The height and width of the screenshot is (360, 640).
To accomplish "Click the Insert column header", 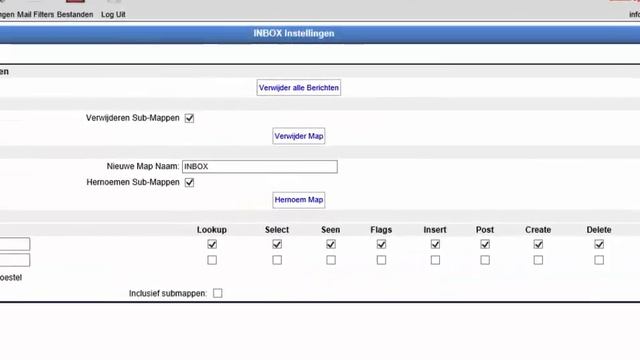I will (x=435, y=230).
